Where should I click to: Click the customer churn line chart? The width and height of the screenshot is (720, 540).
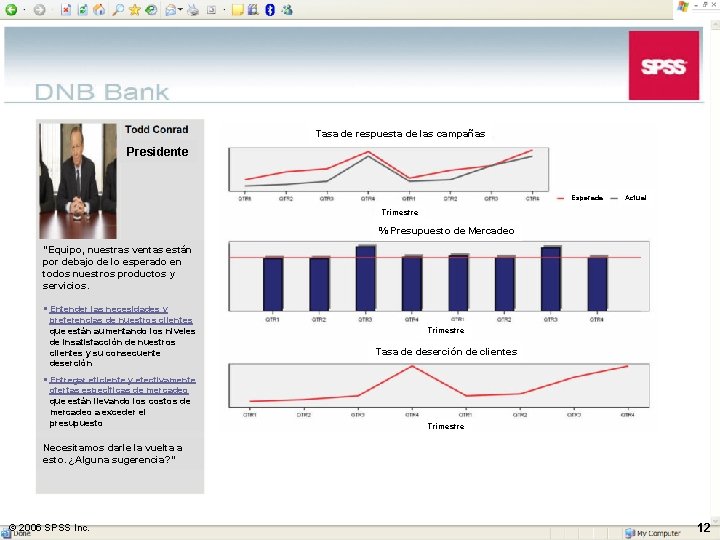click(x=439, y=386)
